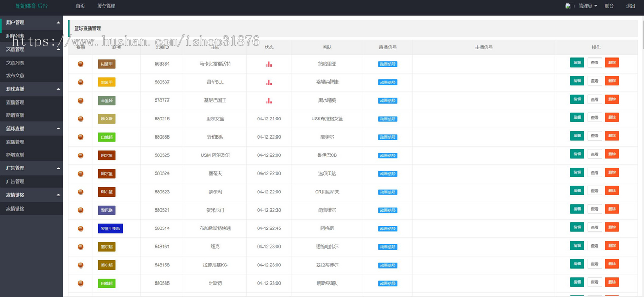Click 删除 for match 580585

coord(612,282)
